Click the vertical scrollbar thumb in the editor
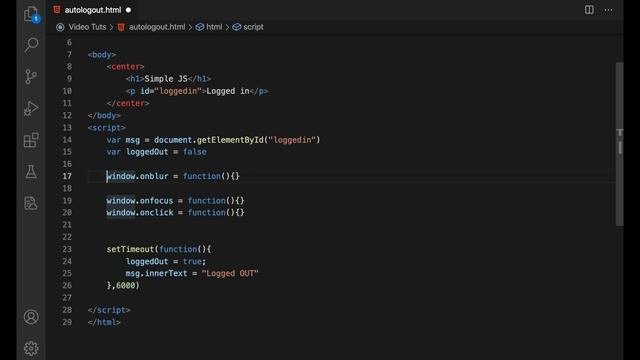The height and width of the screenshot is (360, 640). (620, 144)
